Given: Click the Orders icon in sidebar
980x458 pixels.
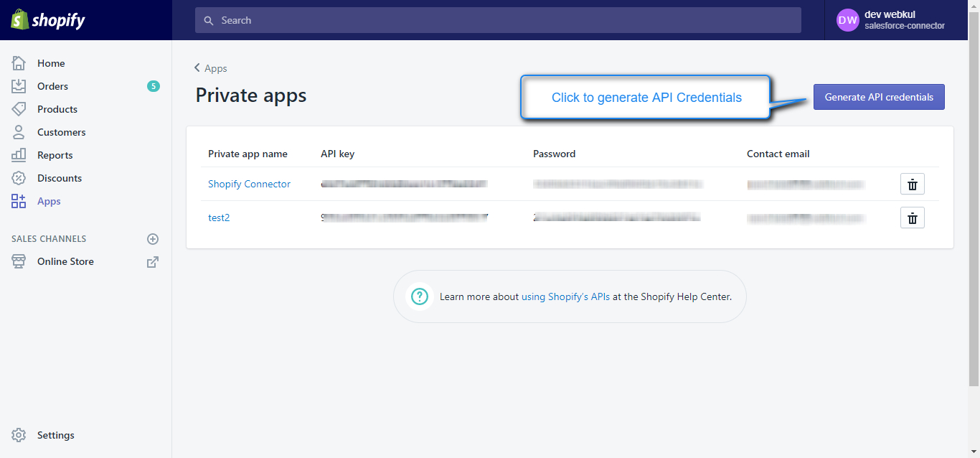Looking at the screenshot, I should click(x=19, y=86).
